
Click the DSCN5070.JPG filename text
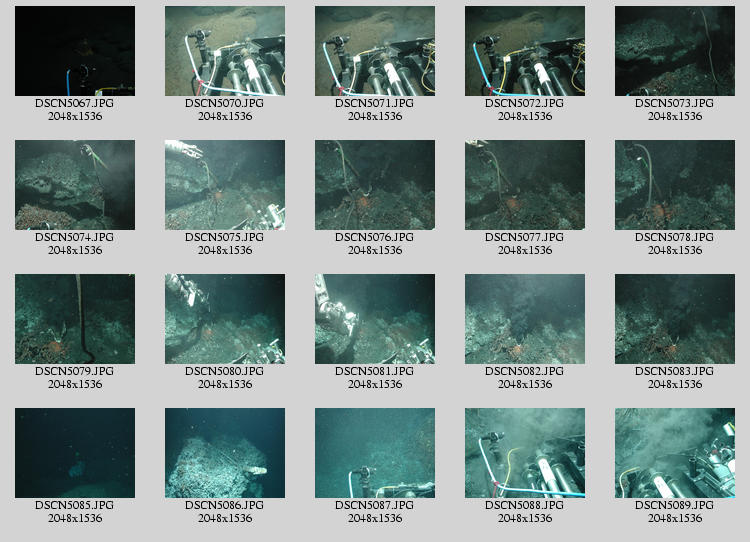[224, 103]
